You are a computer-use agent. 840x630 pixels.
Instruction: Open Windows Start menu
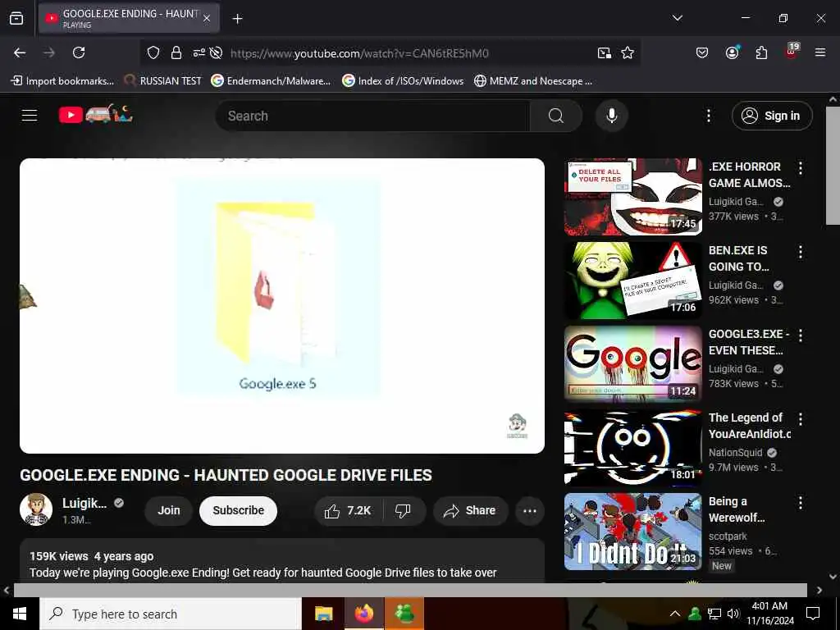click(x=20, y=614)
